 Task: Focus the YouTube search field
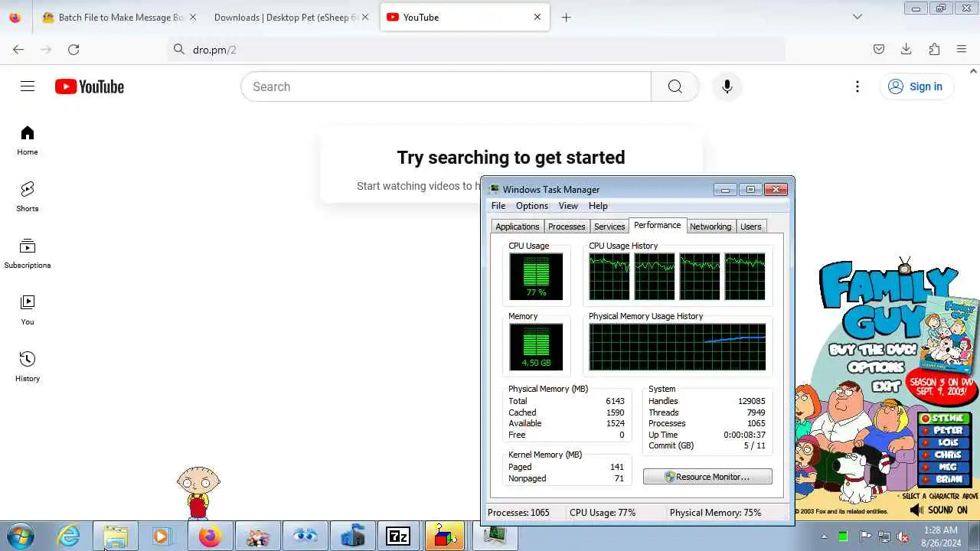[x=446, y=86]
